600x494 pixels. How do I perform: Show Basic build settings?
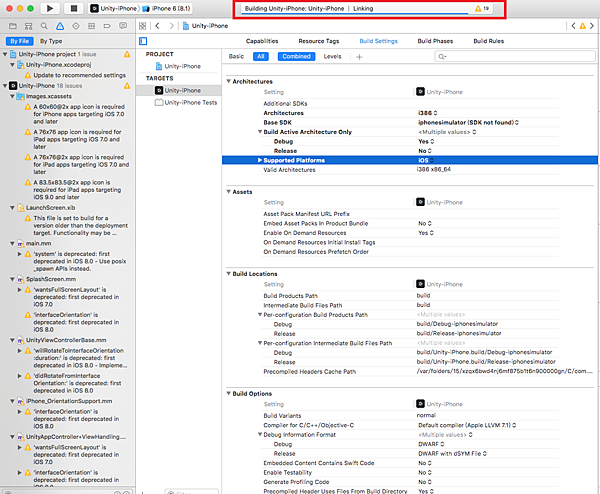[236, 57]
